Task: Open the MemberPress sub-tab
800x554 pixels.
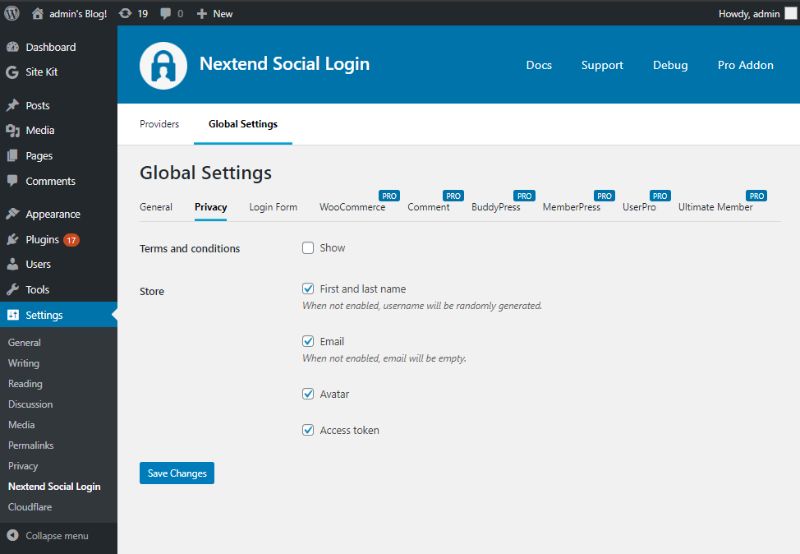Action: 571,207
